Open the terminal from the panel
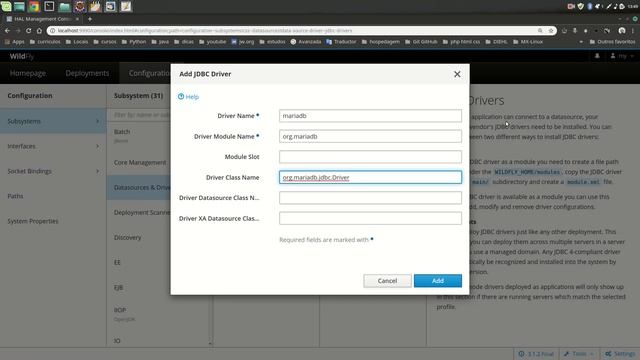Image resolution: width=640 pixels, height=360 pixels. tap(49, 6)
